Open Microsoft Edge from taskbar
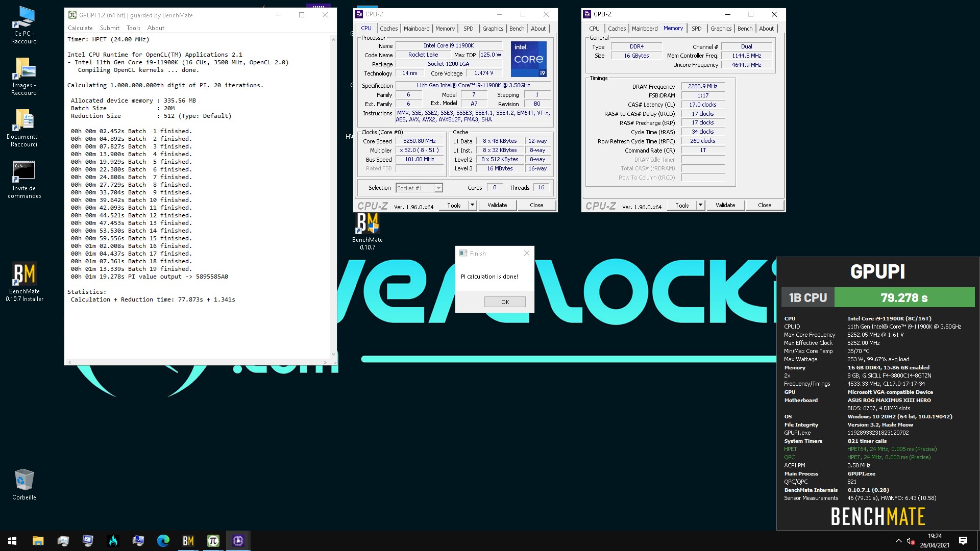Screen dimensions: 980x551 [x=163, y=541]
